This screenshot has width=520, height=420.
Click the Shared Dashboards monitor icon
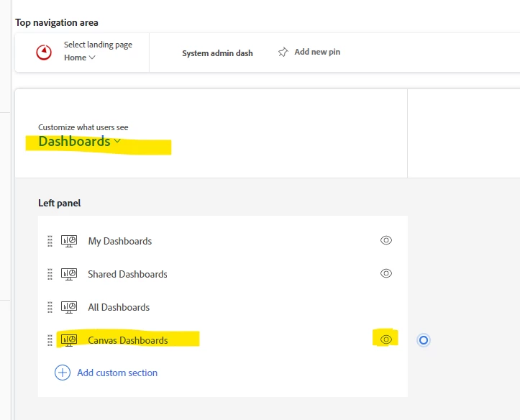(69, 274)
